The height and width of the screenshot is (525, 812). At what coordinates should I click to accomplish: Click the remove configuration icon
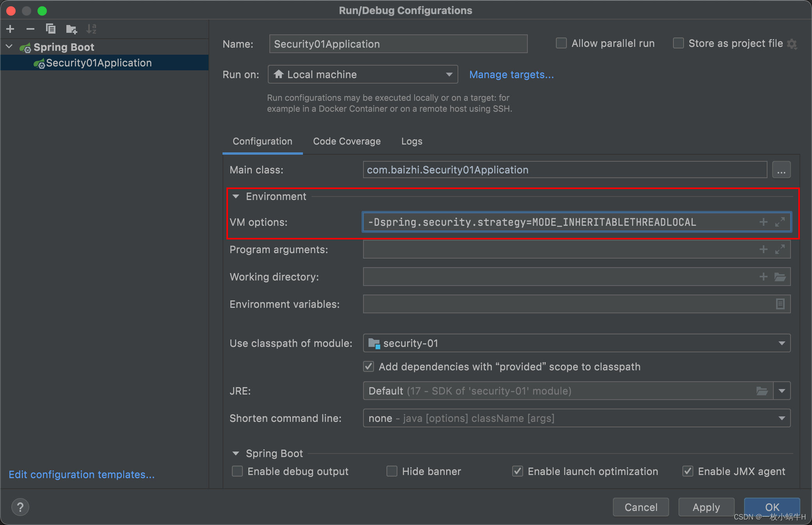point(31,29)
